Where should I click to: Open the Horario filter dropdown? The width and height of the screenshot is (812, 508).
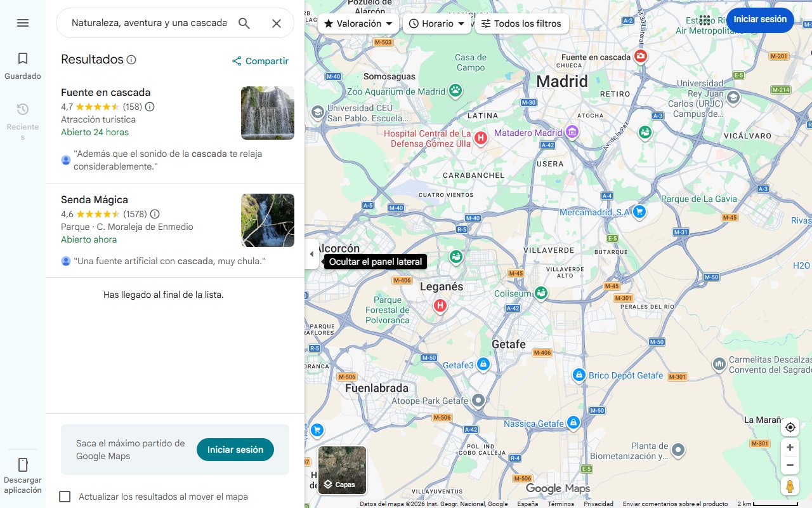(x=437, y=23)
